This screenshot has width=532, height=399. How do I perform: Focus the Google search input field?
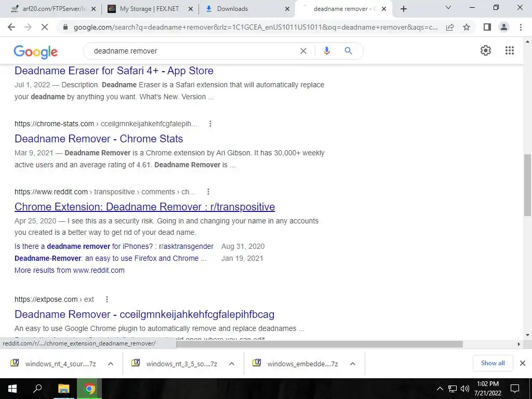point(193,51)
